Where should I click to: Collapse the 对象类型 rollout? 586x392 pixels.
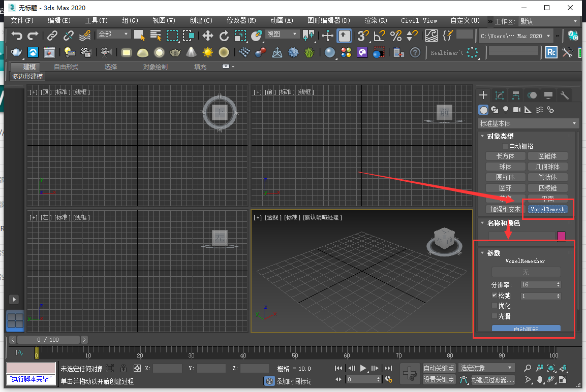tap(482, 136)
